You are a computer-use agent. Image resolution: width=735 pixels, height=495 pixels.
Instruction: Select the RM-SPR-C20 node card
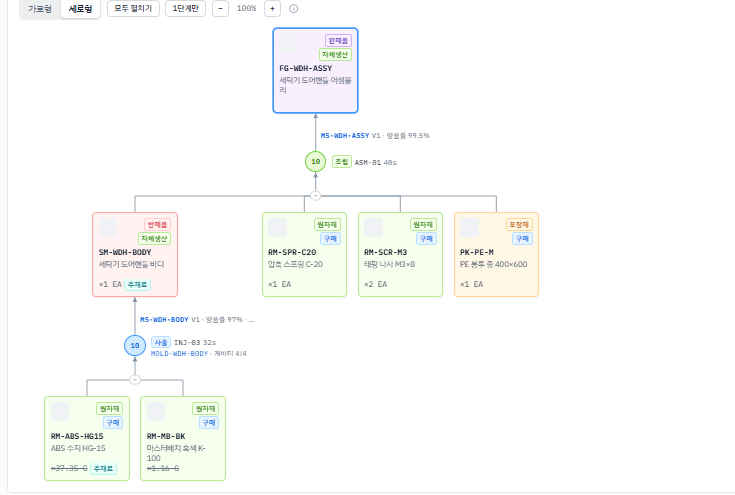[x=304, y=255]
